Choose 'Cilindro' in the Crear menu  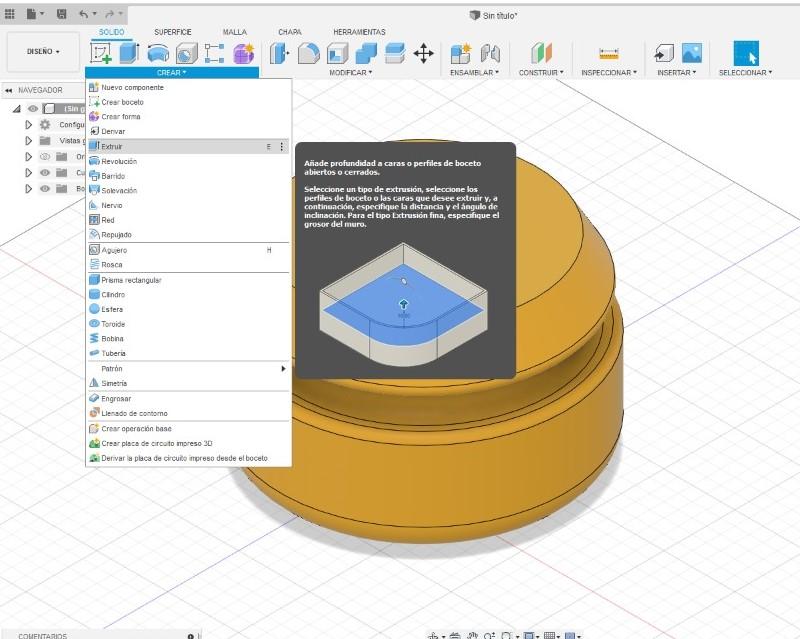(x=189, y=295)
